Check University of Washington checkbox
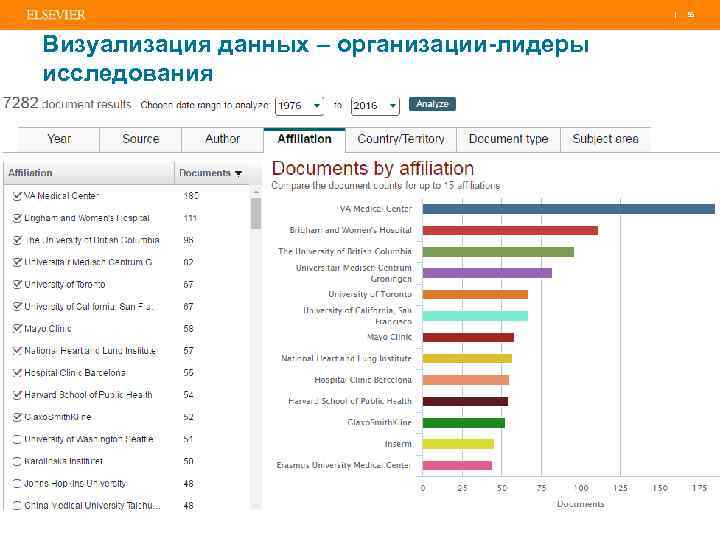 (17, 439)
